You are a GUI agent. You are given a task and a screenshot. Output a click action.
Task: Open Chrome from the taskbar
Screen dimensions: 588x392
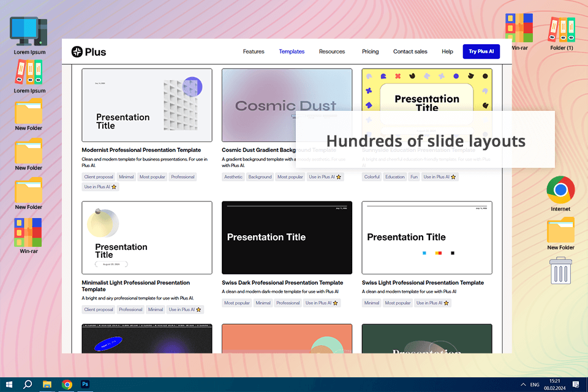pyautogui.click(x=67, y=385)
